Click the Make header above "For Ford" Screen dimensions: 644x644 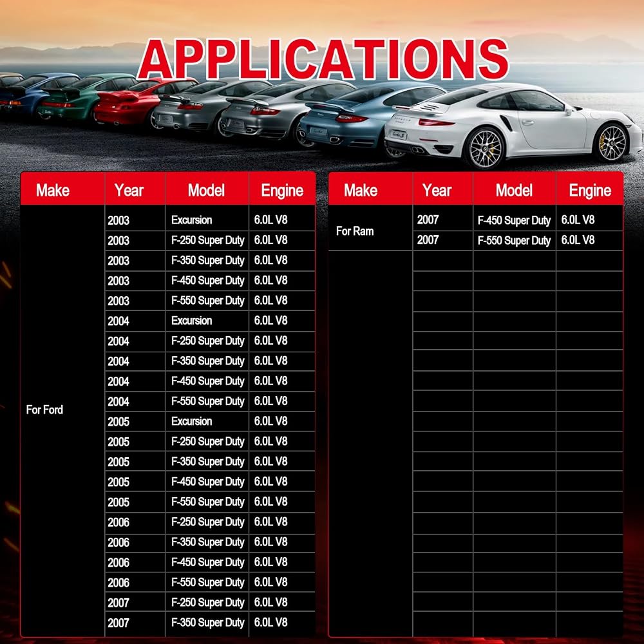click(x=53, y=190)
